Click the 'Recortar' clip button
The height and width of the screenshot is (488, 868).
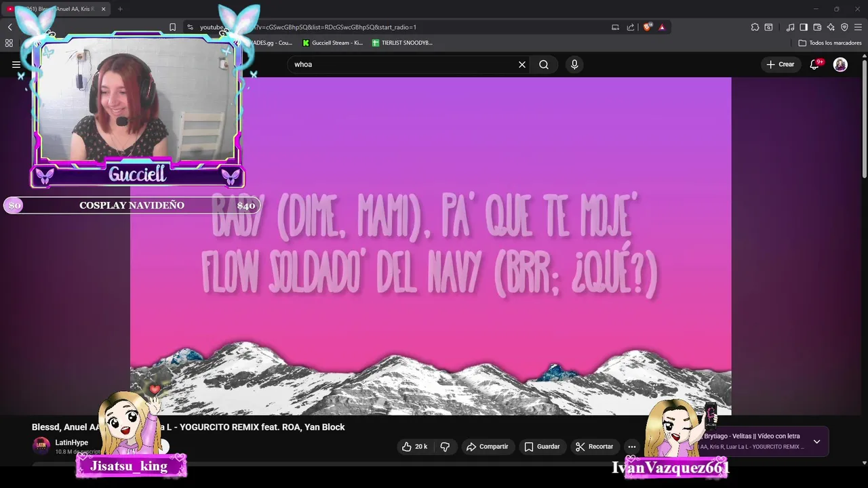(x=595, y=447)
